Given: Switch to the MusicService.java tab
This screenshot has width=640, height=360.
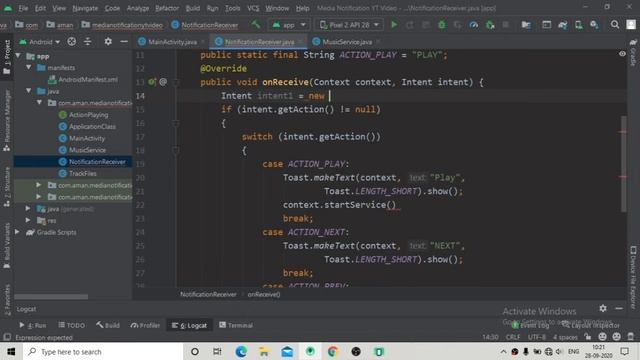Looking at the screenshot, I should 347,42.
